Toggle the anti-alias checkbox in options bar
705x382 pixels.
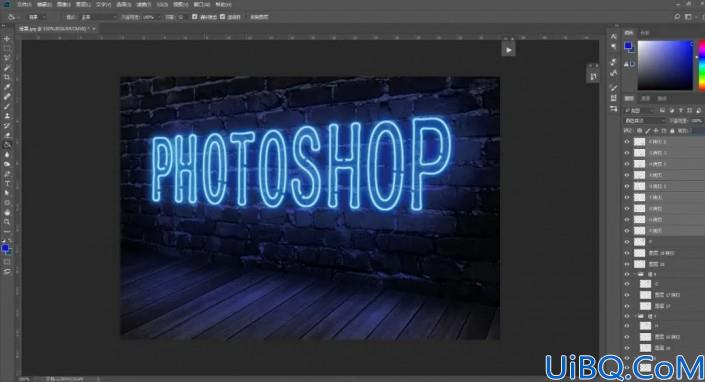tap(195, 17)
